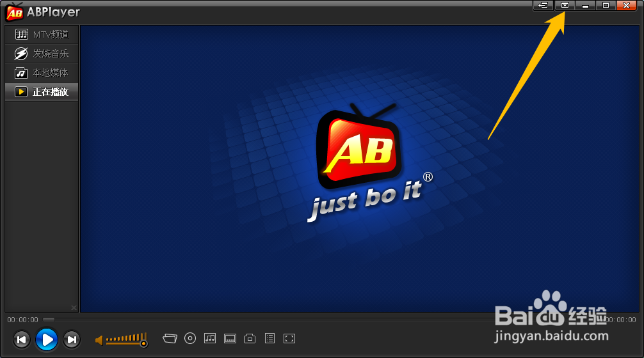Image resolution: width=644 pixels, height=358 pixels.
Task: Select 发烧音乐 in the sidebar
Action: click(42, 54)
